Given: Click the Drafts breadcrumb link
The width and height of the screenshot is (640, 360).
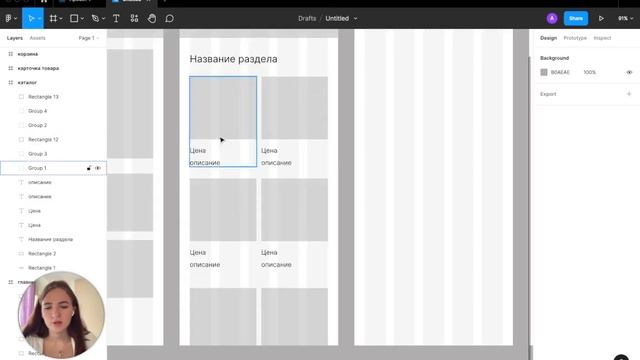Looking at the screenshot, I should (x=307, y=18).
